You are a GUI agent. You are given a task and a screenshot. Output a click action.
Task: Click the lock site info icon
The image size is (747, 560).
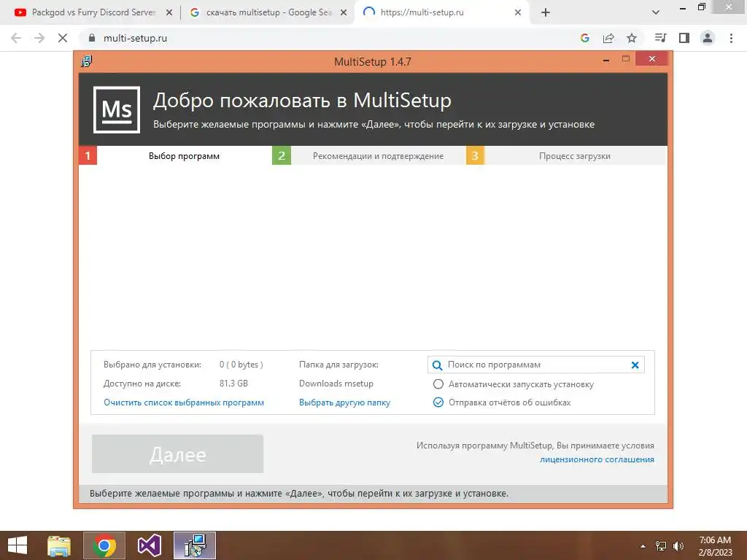(x=92, y=38)
